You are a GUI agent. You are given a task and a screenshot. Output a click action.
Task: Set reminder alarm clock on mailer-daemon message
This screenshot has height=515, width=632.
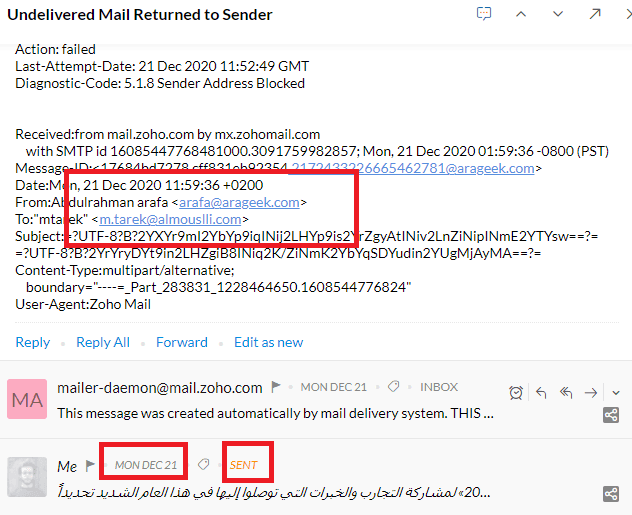pos(516,392)
